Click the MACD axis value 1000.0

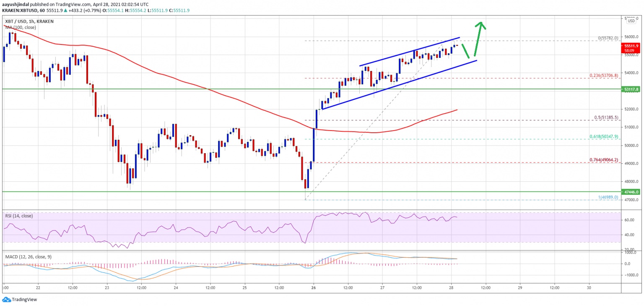[x=630, y=252]
